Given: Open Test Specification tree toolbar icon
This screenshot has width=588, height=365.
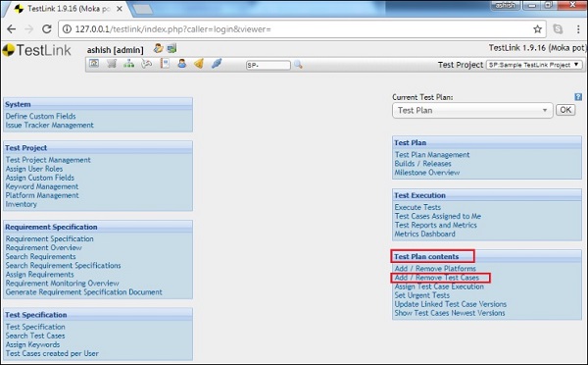Looking at the screenshot, I should click(x=129, y=64).
